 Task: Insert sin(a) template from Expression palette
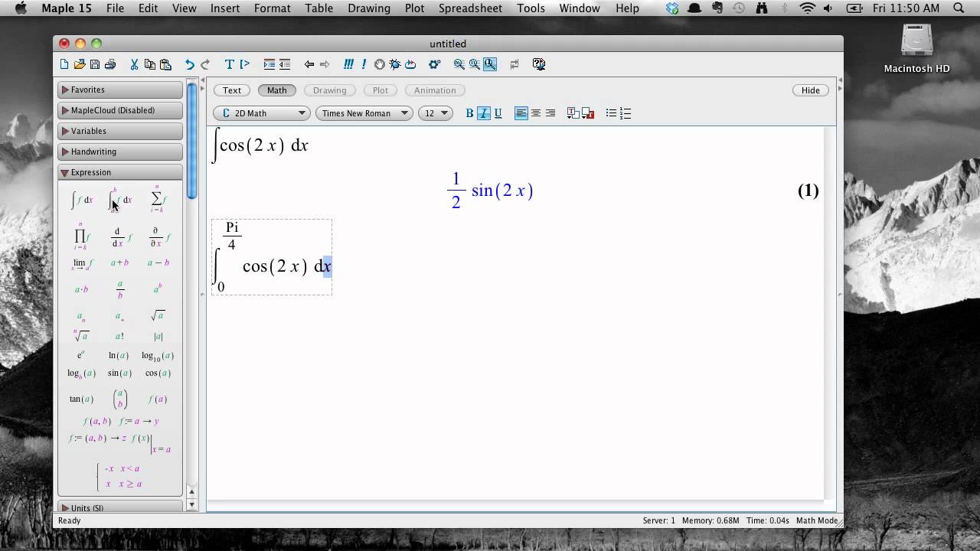coord(119,373)
